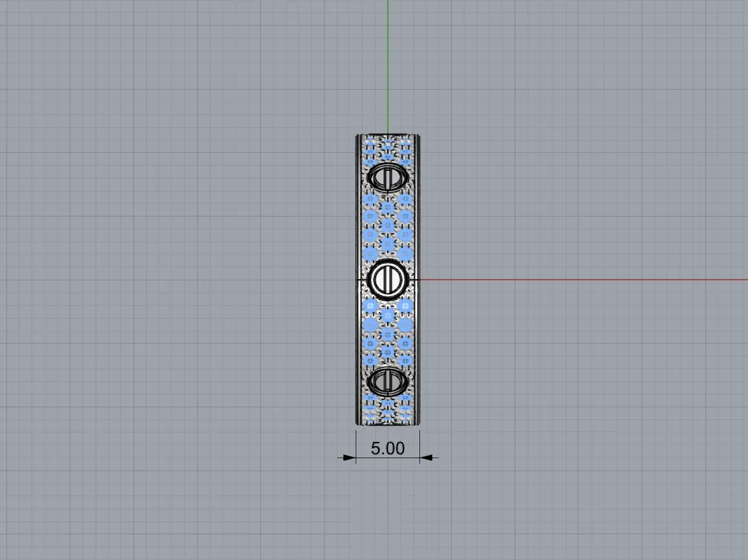Screen dimensions: 748x560
Task: Click the green Y-axis line
Action: 388,67
